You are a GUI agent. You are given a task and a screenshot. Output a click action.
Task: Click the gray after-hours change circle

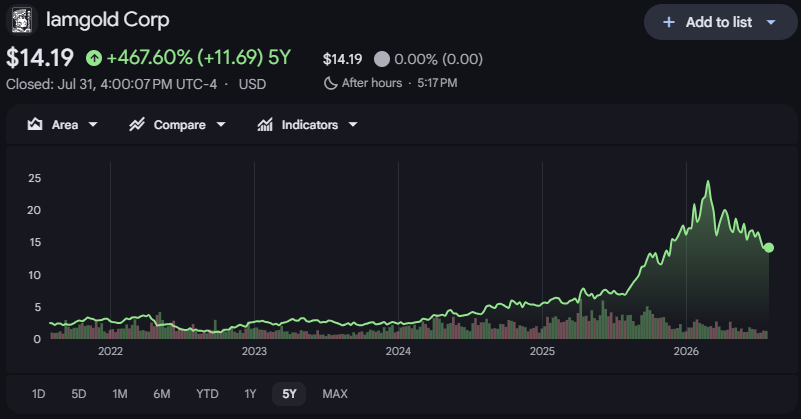(x=382, y=59)
